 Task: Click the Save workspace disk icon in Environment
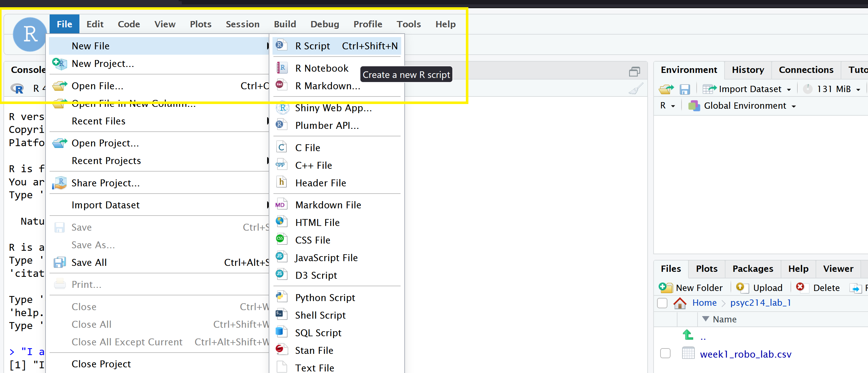pos(685,89)
